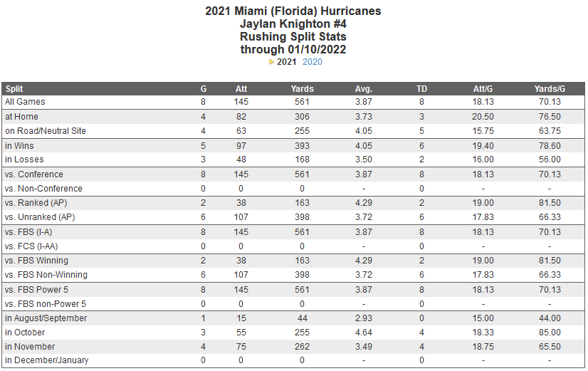The height and width of the screenshot is (371, 588).
Task: Select the 2021 season label
Action: coord(287,62)
